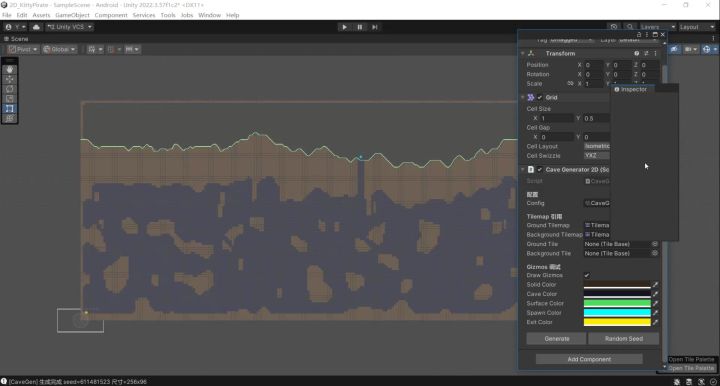This screenshot has width=720, height=386.
Task: Open the global search icon
Action: (630, 27)
